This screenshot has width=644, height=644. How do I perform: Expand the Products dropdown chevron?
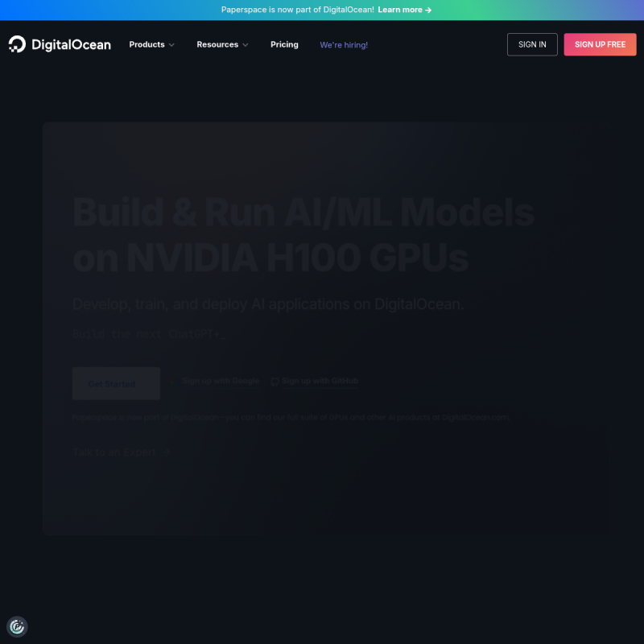[x=171, y=45]
